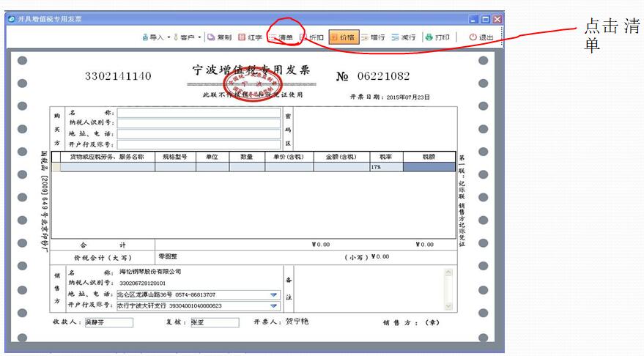Click the 折扣 (Discount) toolbar icon

[311, 37]
